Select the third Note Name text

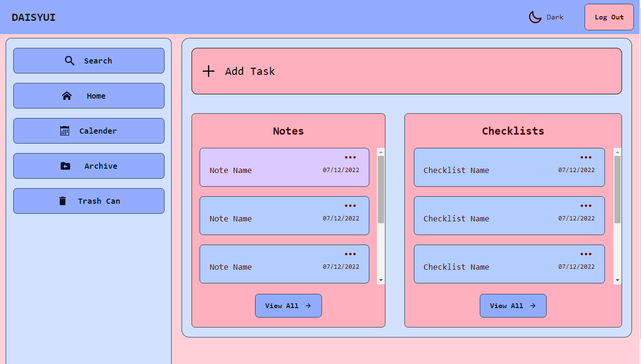click(231, 267)
